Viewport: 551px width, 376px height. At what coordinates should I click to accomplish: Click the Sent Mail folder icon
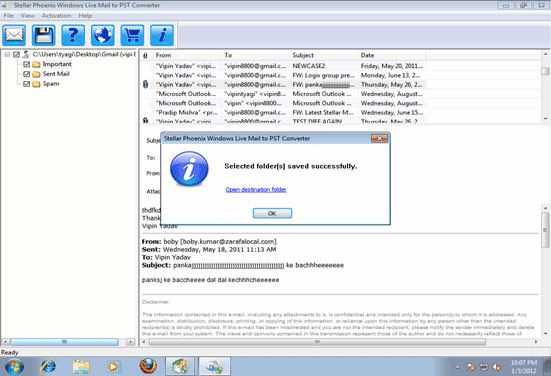[36, 74]
